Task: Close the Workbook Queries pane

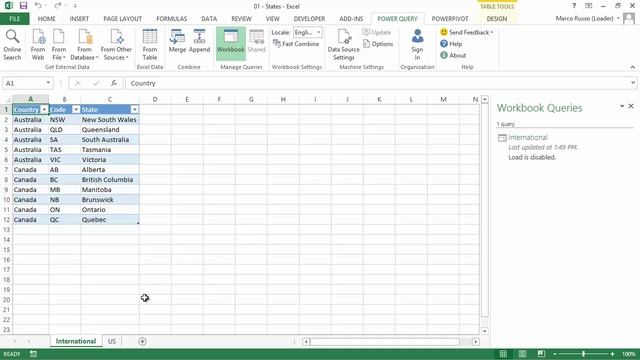Action: 631,106
